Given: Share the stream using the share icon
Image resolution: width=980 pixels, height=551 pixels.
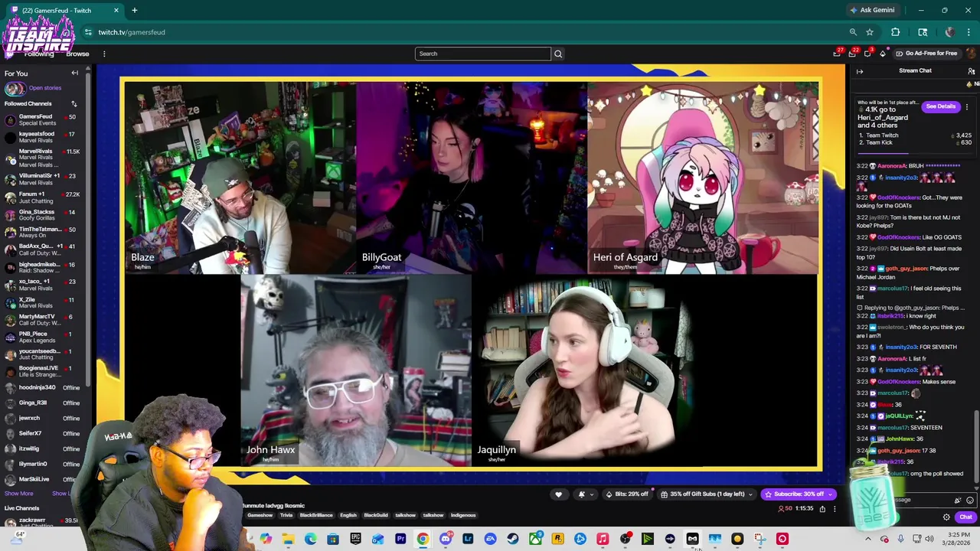Looking at the screenshot, I should point(822,509).
